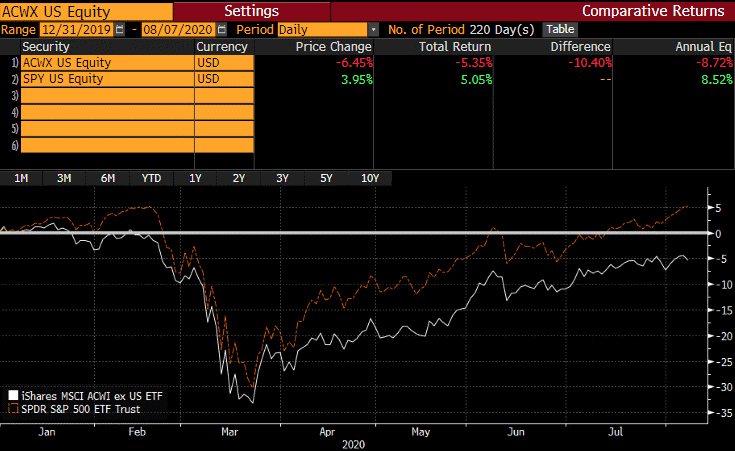Select the 2Y time range

pos(239,178)
